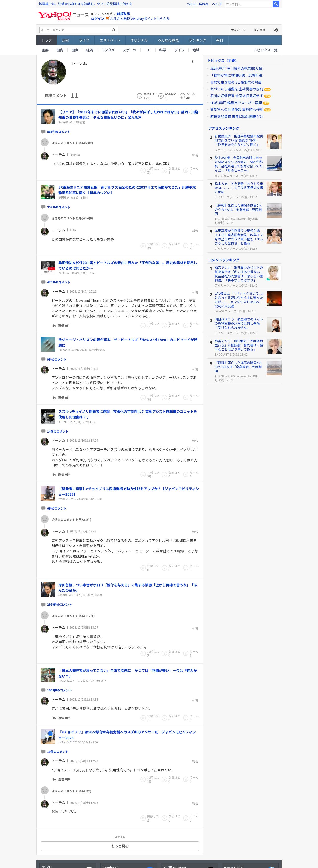Click the Yahoo! JAPAN ニュース logo
318x868 pixels.
[x=63, y=16]
